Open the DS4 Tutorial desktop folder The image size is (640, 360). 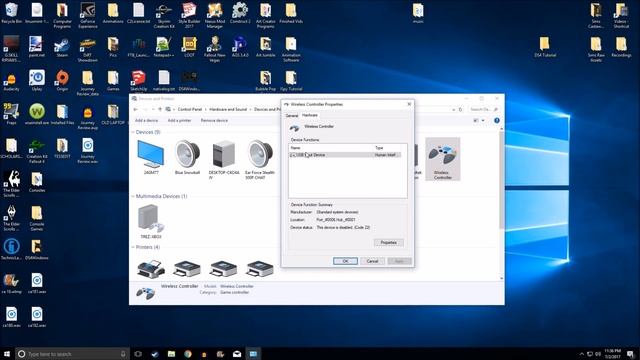pyautogui.click(x=545, y=47)
